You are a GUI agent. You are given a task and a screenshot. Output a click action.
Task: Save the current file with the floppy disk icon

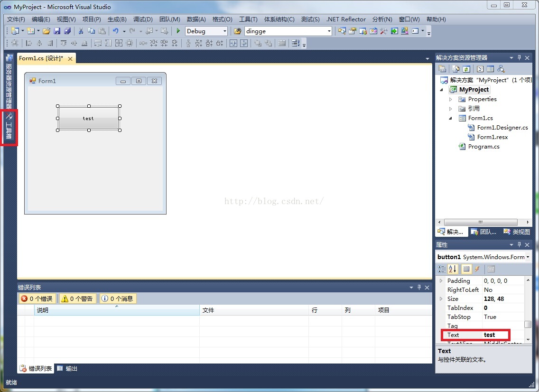click(x=57, y=31)
